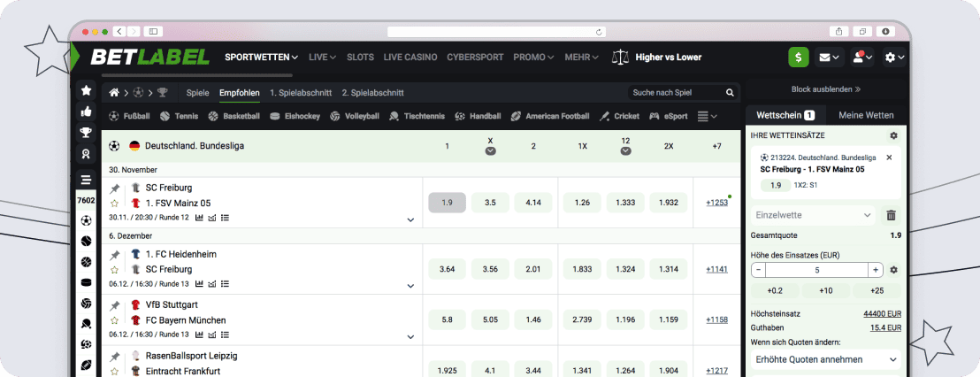Switch to the Meine Wetten tab
The width and height of the screenshot is (980, 377).
click(866, 115)
